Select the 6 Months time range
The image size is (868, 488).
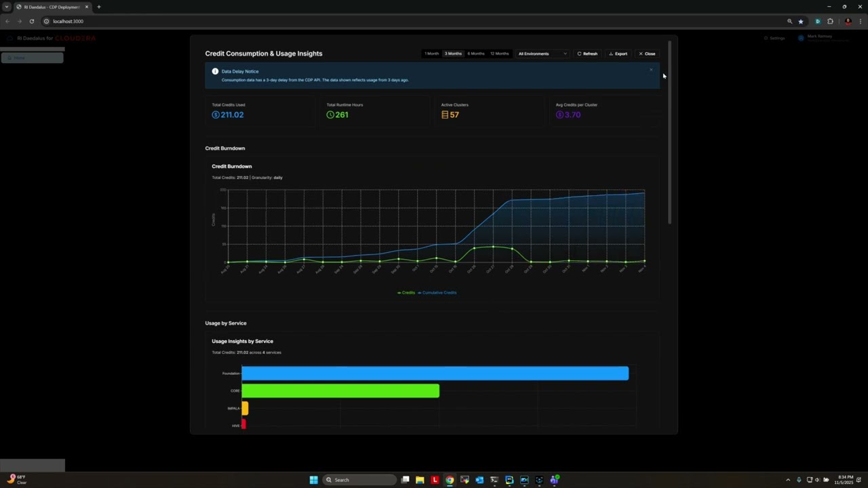pyautogui.click(x=476, y=54)
